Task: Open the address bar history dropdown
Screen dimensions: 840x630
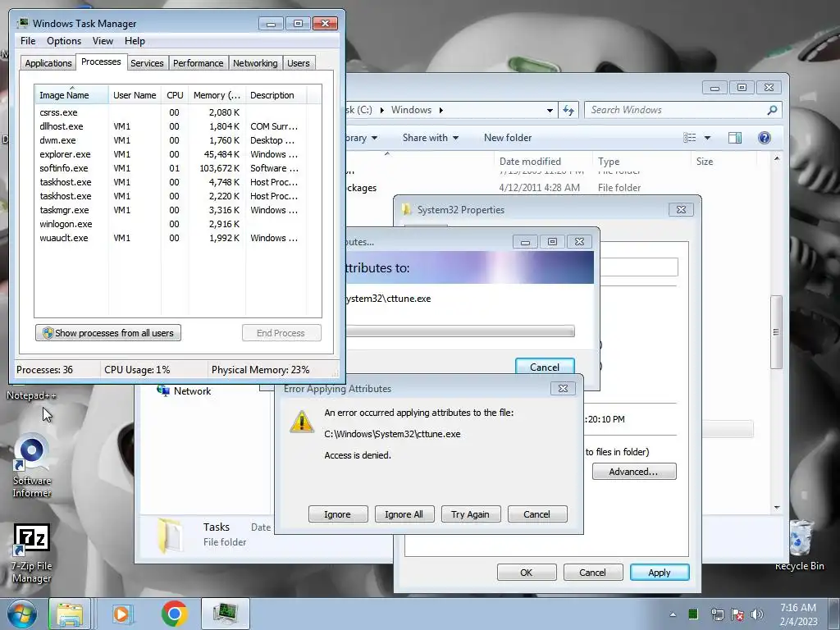Action: [x=550, y=111]
